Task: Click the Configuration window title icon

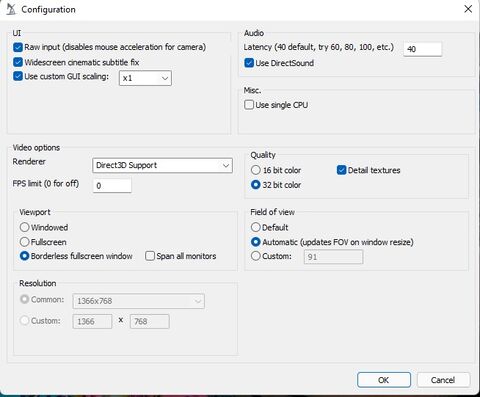Action: [11, 9]
